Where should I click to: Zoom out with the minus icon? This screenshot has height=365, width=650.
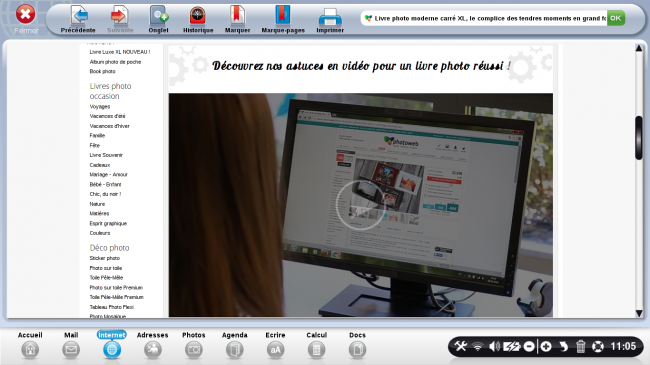(529, 346)
